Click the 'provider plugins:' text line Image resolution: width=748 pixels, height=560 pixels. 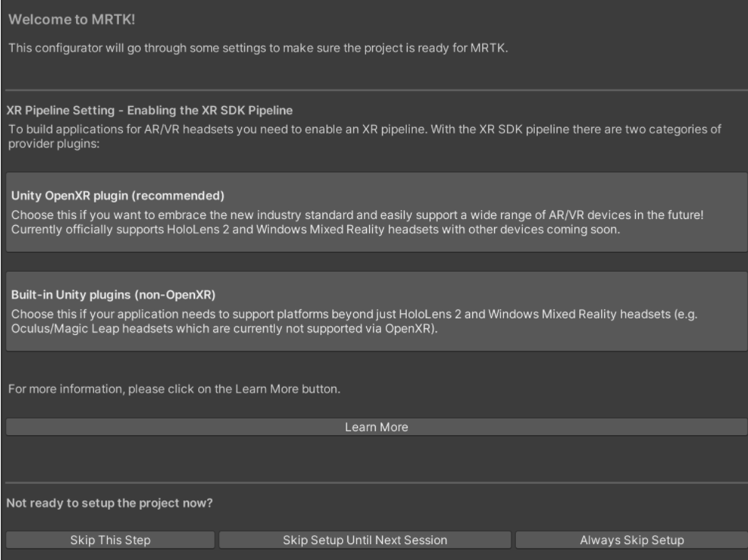tap(54, 142)
